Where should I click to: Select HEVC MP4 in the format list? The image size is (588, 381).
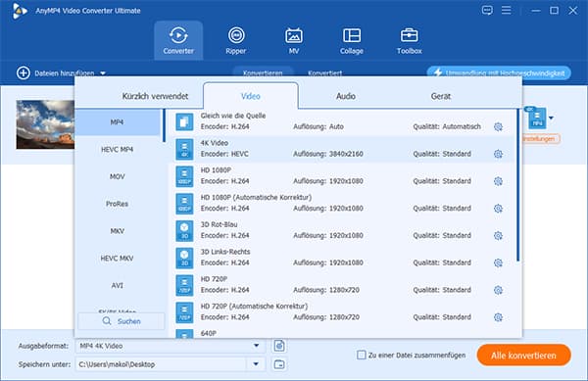click(118, 150)
